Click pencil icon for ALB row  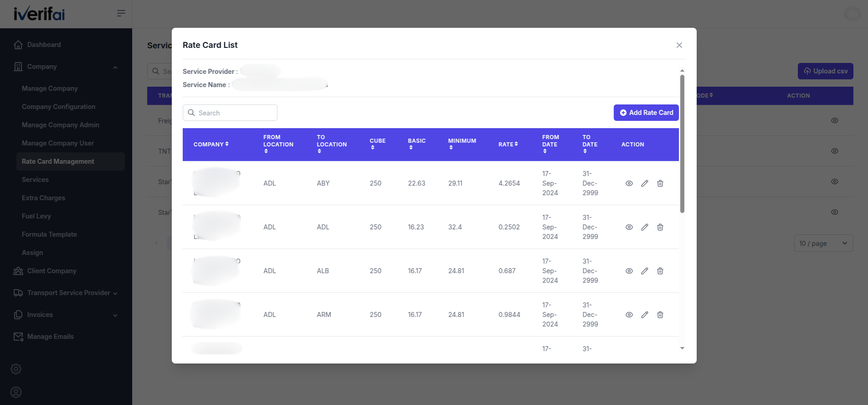(x=644, y=271)
